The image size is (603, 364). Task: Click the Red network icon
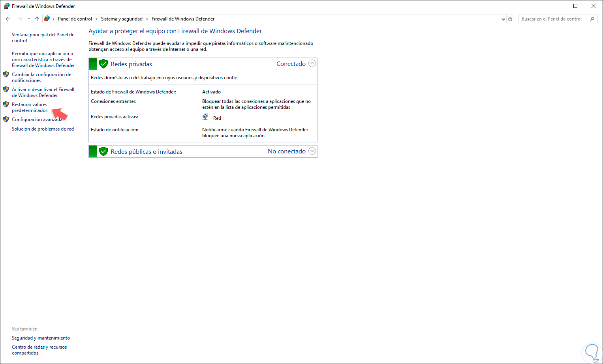(x=205, y=117)
